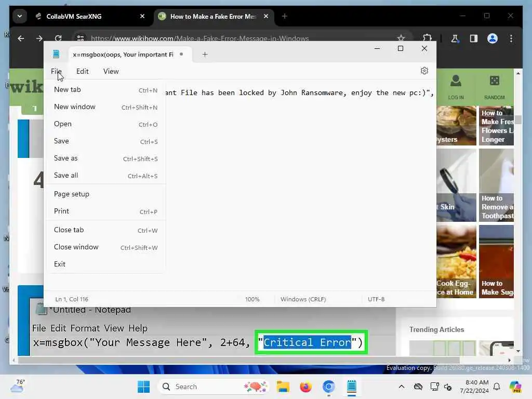This screenshot has width=532, height=399.
Task: Choose New window from File menu
Action: point(105,107)
